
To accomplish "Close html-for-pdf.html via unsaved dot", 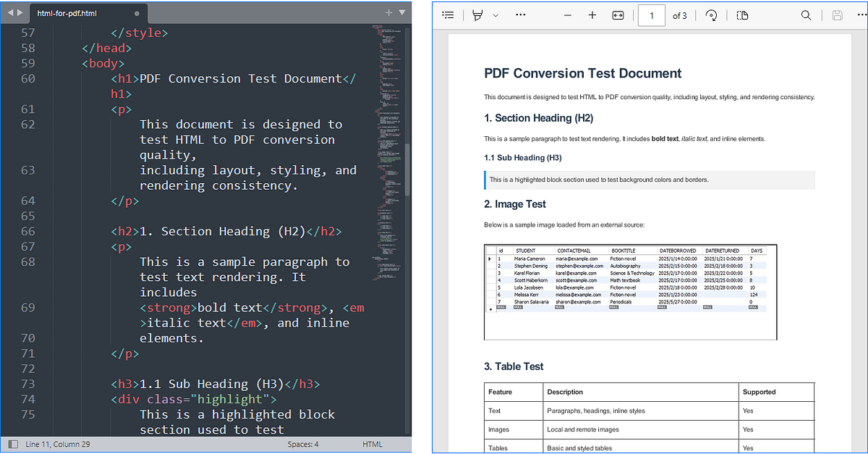I will click(x=137, y=14).
